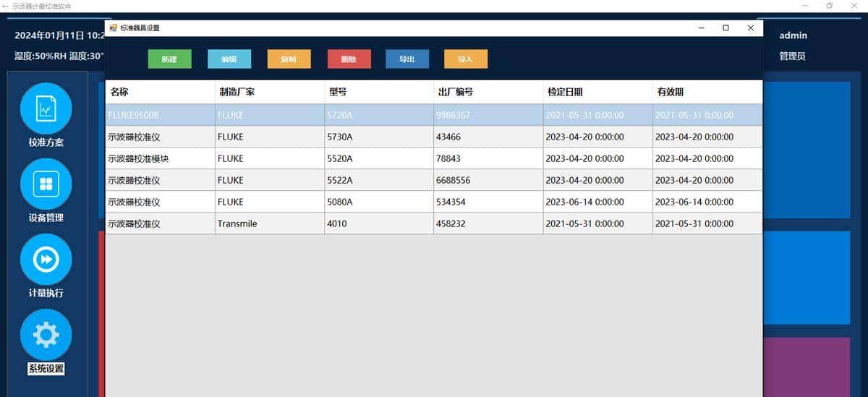This screenshot has height=397, width=868.
Task: Select the FLUKE9500B name cell
Action: (161, 115)
